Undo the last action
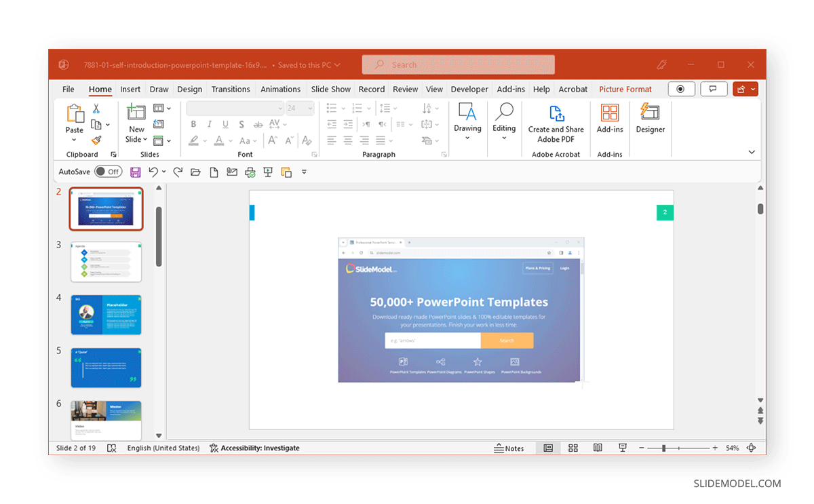814x504 pixels. point(153,172)
